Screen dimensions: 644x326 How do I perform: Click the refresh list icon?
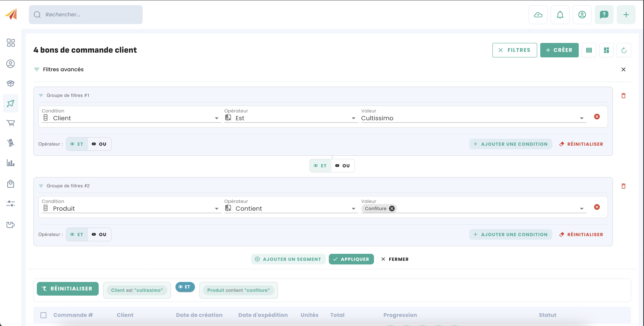(624, 50)
